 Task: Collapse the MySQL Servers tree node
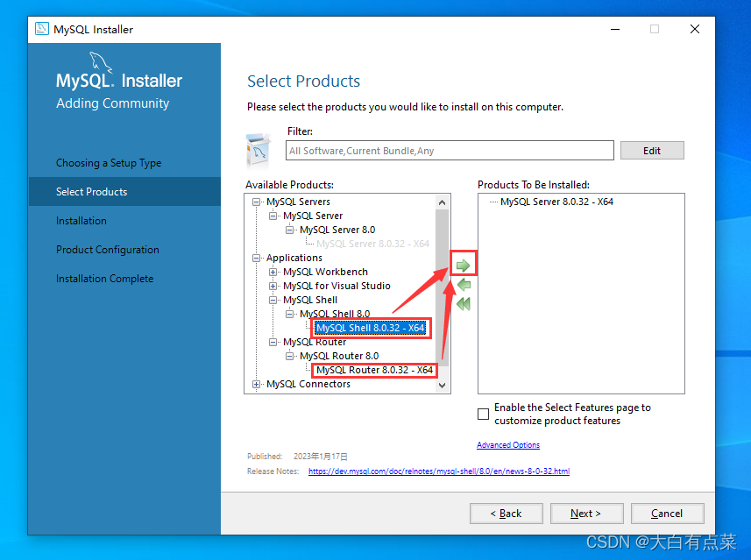tap(256, 202)
